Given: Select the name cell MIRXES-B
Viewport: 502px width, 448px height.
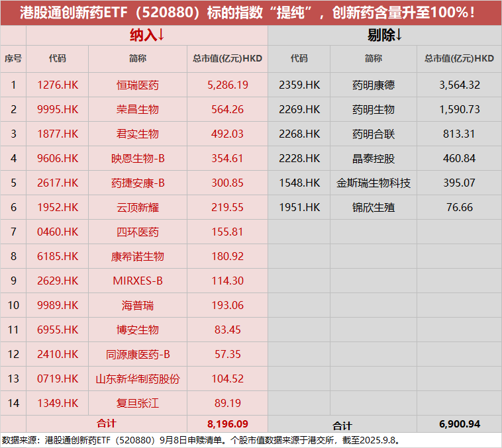Looking at the screenshot, I should pos(138,281).
